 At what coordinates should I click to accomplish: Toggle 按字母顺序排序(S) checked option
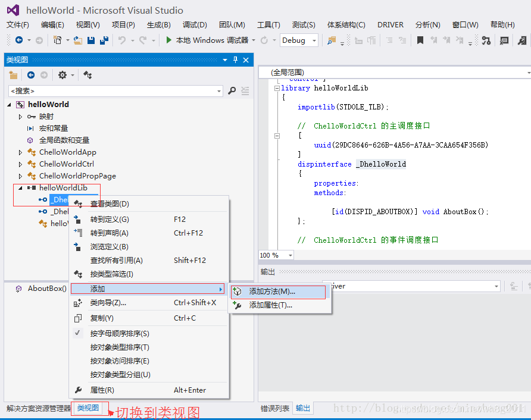click(149, 334)
